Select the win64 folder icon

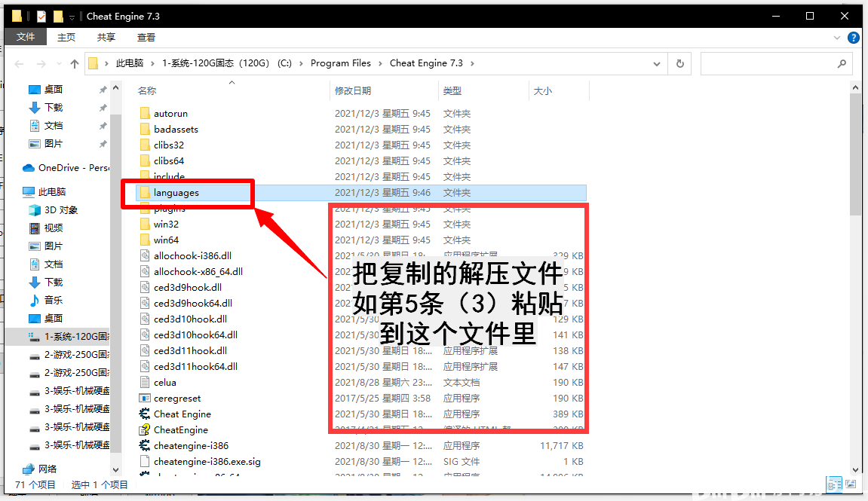(x=145, y=240)
